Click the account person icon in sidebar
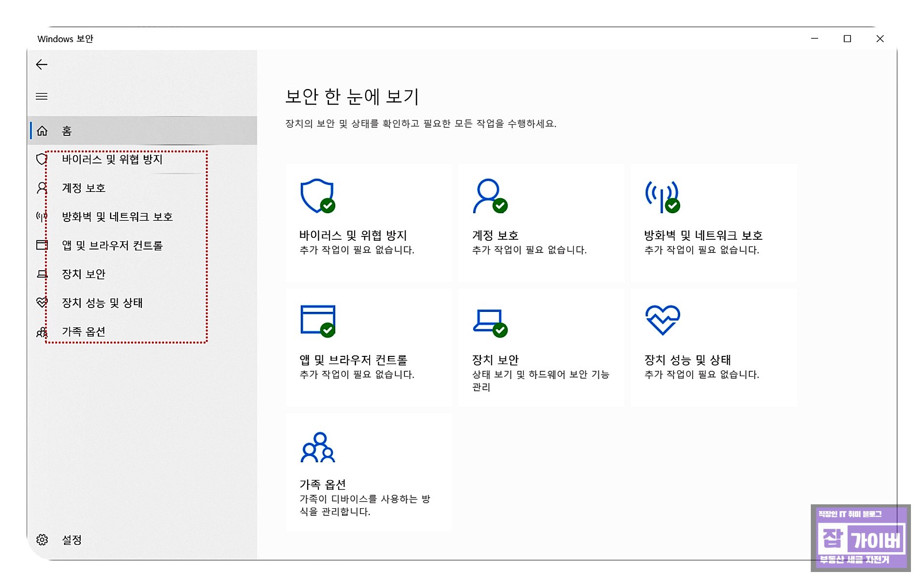 click(x=42, y=188)
